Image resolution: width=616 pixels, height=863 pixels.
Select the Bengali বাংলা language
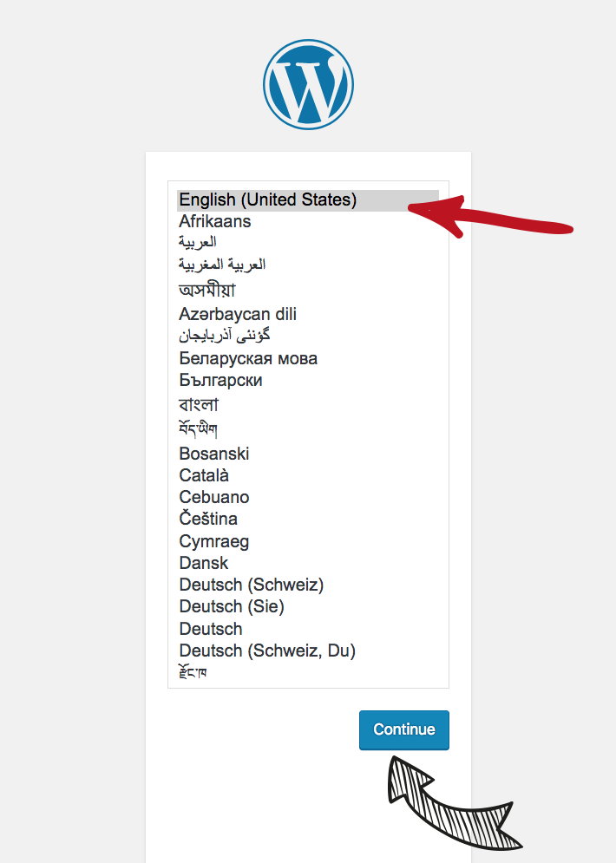tap(199, 405)
